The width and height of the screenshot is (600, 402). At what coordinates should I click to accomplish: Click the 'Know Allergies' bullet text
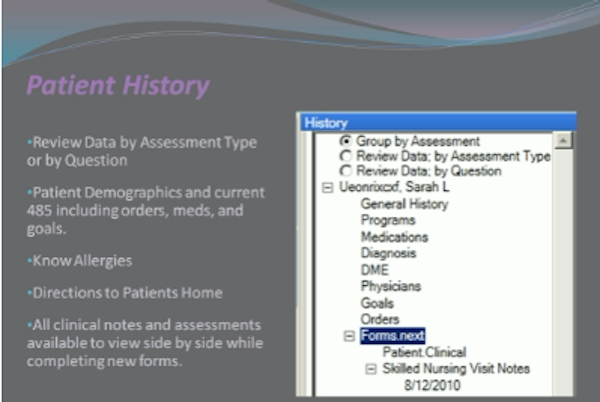pos(80,261)
